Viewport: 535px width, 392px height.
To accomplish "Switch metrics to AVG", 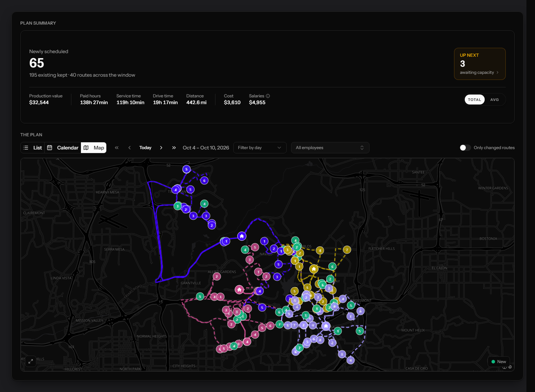I will point(494,100).
